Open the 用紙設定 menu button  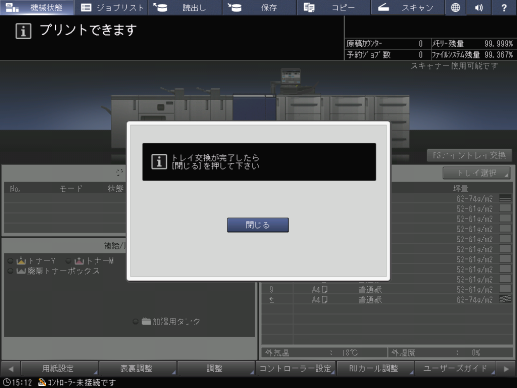coord(59,368)
